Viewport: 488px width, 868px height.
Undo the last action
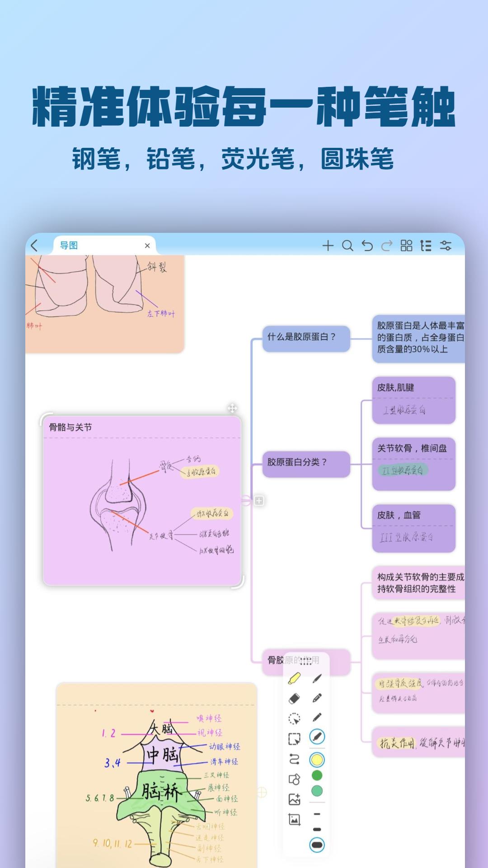(x=367, y=245)
